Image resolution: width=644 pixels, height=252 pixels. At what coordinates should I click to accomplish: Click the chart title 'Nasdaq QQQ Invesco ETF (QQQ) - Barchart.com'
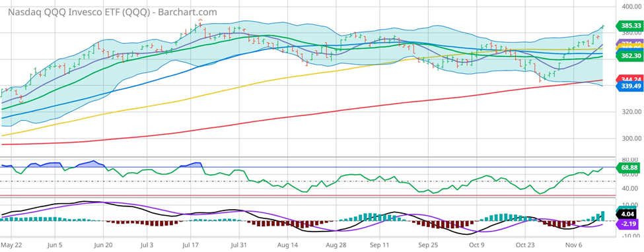pyautogui.click(x=112, y=12)
